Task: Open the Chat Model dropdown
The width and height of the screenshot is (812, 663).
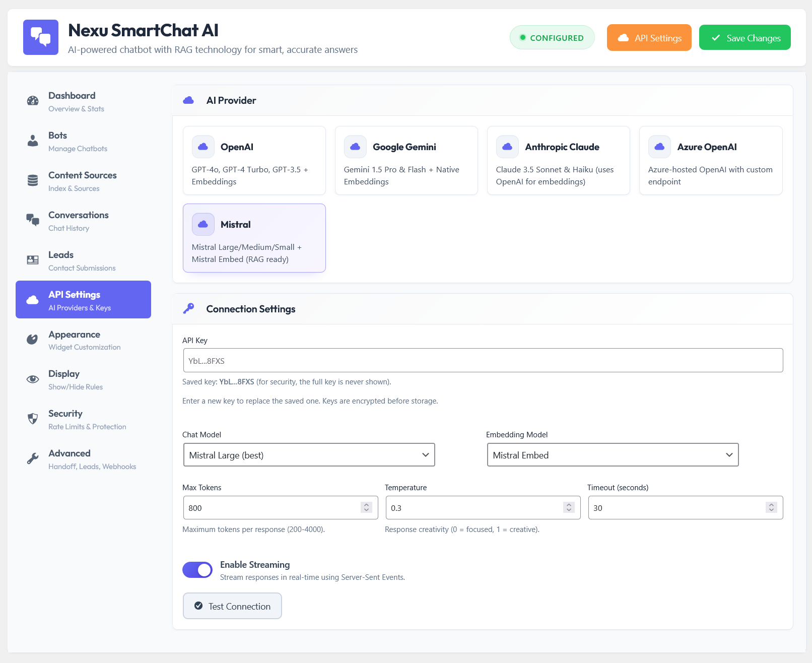Action: (309, 455)
